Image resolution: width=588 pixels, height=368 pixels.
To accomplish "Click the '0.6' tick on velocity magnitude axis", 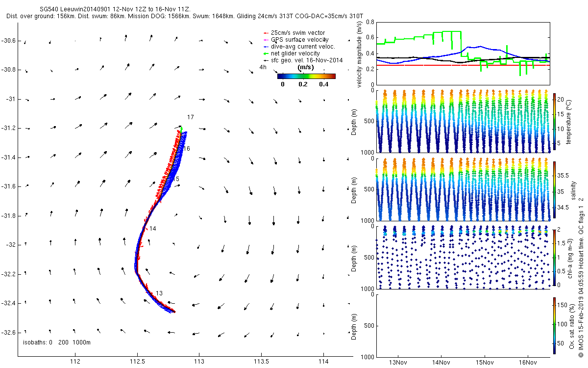I will (369, 38).
